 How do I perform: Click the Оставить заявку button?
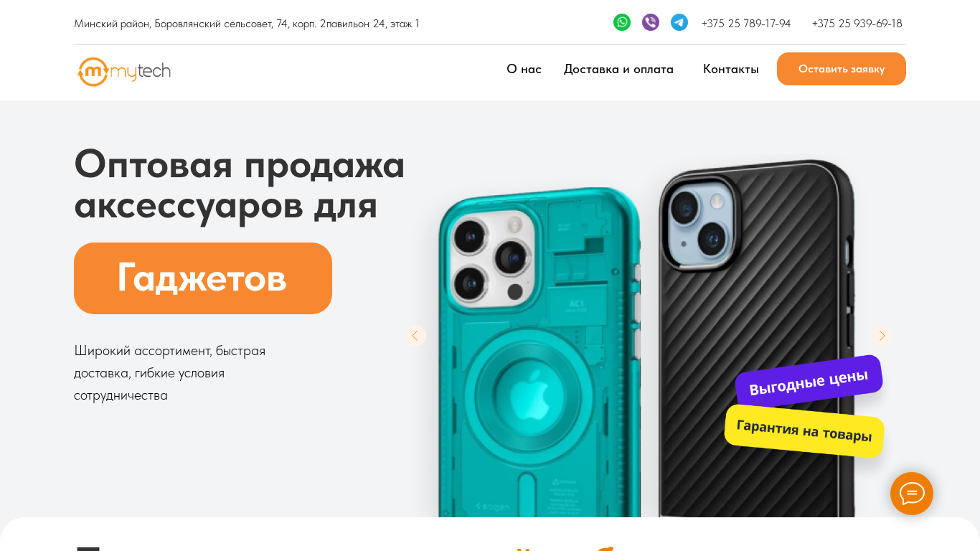(x=842, y=69)
